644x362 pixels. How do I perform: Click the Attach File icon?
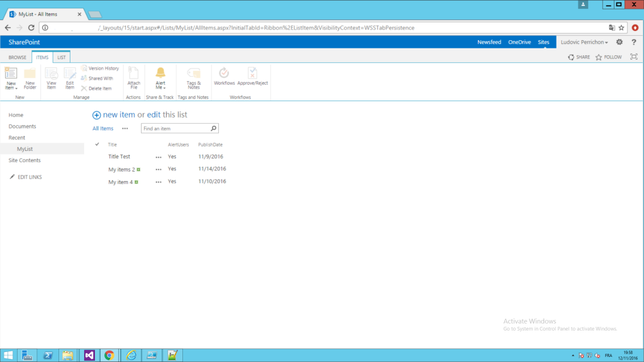click(134, 79)
